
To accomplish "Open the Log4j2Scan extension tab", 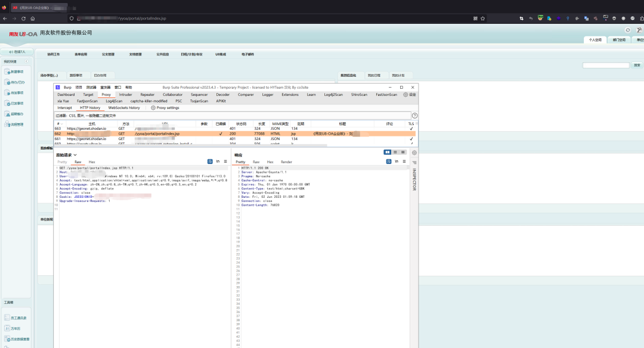I will click(333, 95).
